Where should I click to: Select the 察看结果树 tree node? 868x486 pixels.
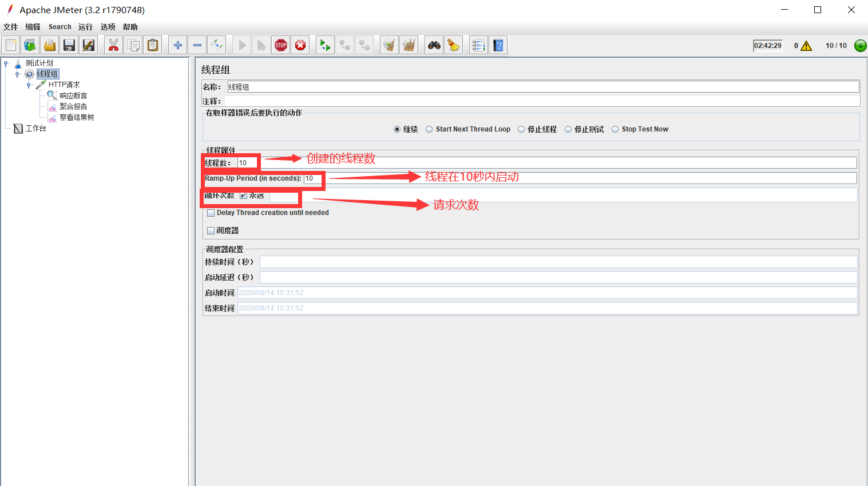pyautogui.click(x=77, y=117)
